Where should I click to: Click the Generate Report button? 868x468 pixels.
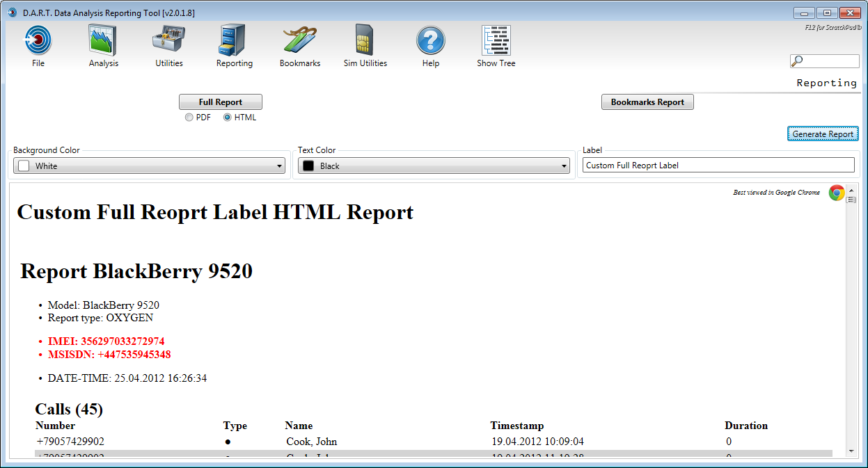pyautogui.click(x=823, y=134)
